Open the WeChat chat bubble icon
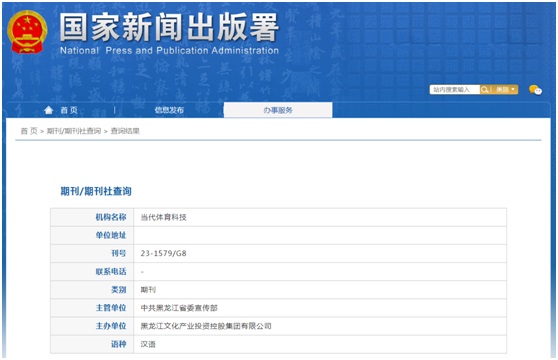The width and height of the screenshot is (558, 360). click(535, 90)
